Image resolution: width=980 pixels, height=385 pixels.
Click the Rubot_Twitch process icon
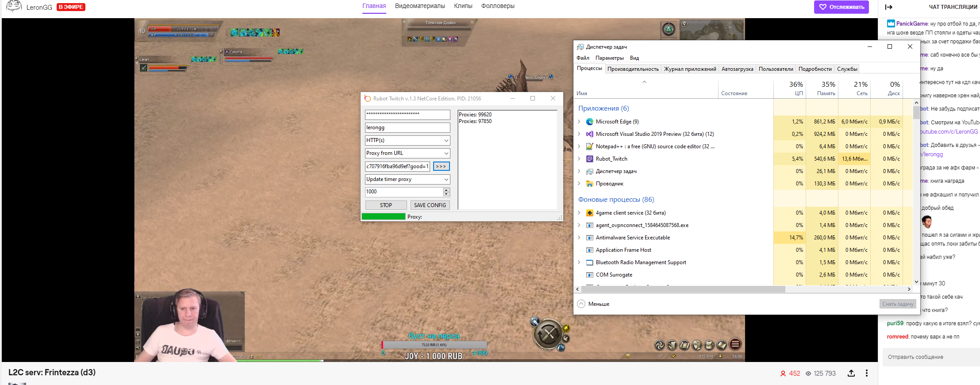click(589, 159)
